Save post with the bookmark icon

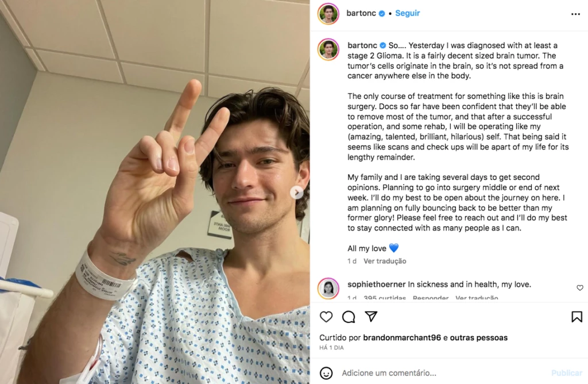[577, 317]
